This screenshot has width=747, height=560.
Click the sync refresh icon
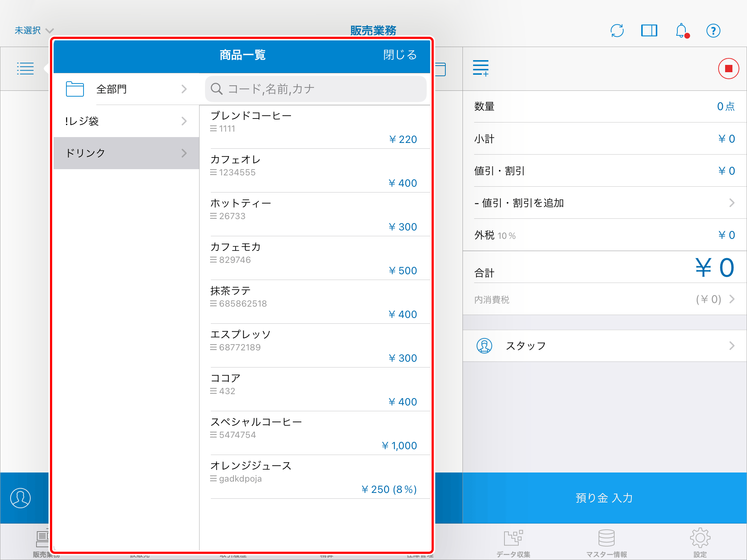click(617, 31)
